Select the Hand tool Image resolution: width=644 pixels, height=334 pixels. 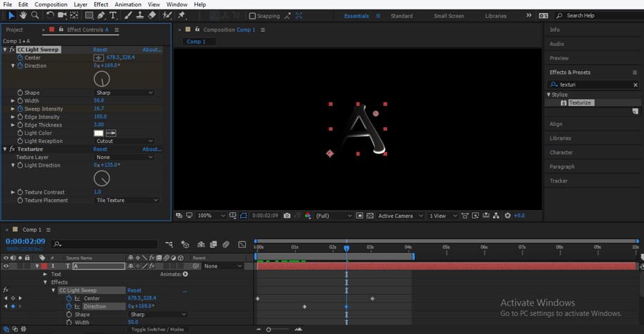[x=23, y=15]
